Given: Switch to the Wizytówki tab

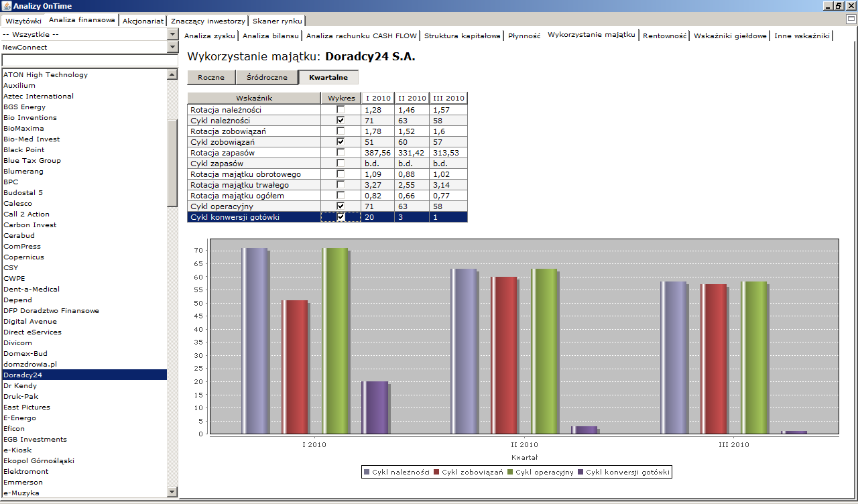Looking at the screenshot, I should coord(23,21).
